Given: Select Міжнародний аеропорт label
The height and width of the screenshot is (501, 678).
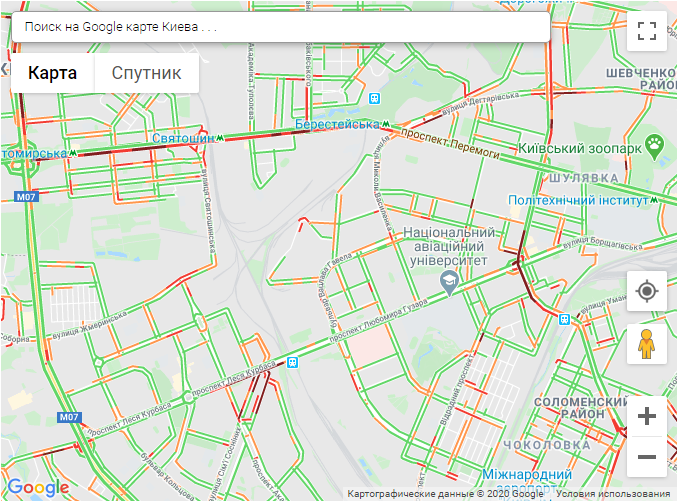Looking at the screenshot, I should 527,481.
